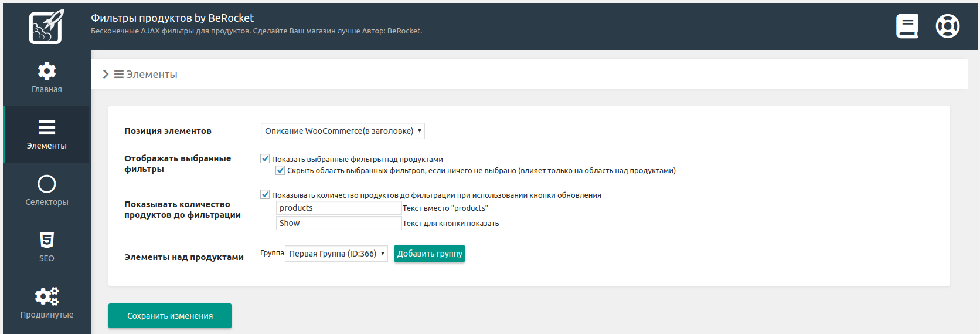Click the Главная gear icon
Screen dimensions: 980x334
coord(47,72)
